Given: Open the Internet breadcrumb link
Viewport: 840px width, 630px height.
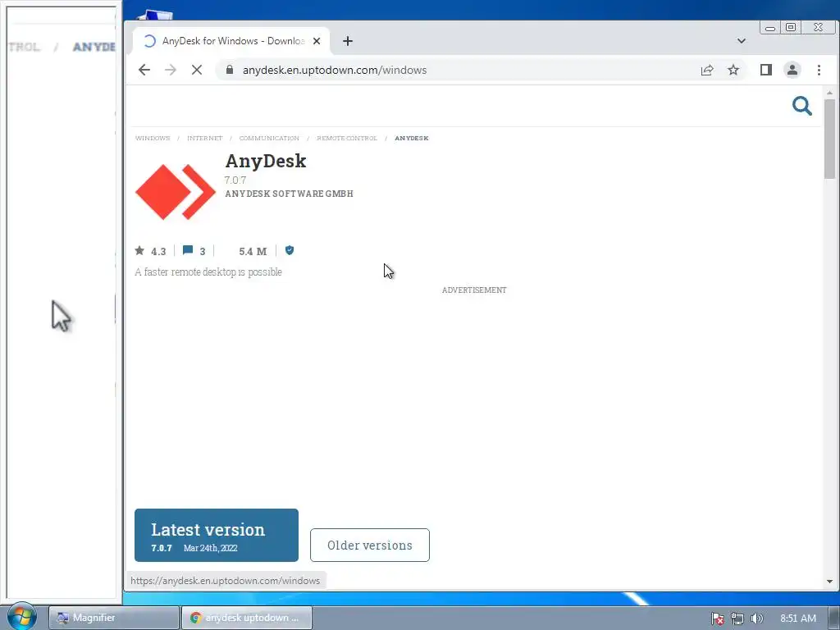Looking at the screenshot, I should pos(204,138).
